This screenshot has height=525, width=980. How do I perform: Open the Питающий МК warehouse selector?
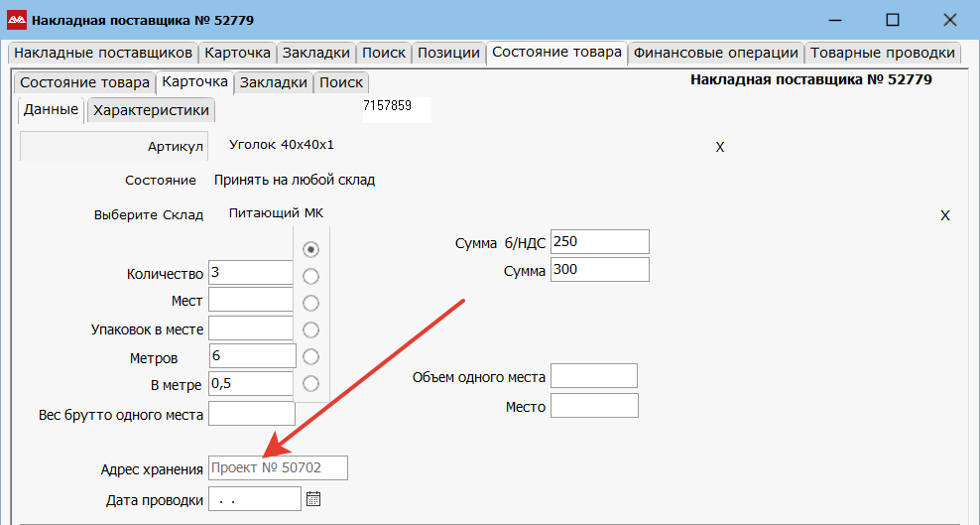(276, 213)
